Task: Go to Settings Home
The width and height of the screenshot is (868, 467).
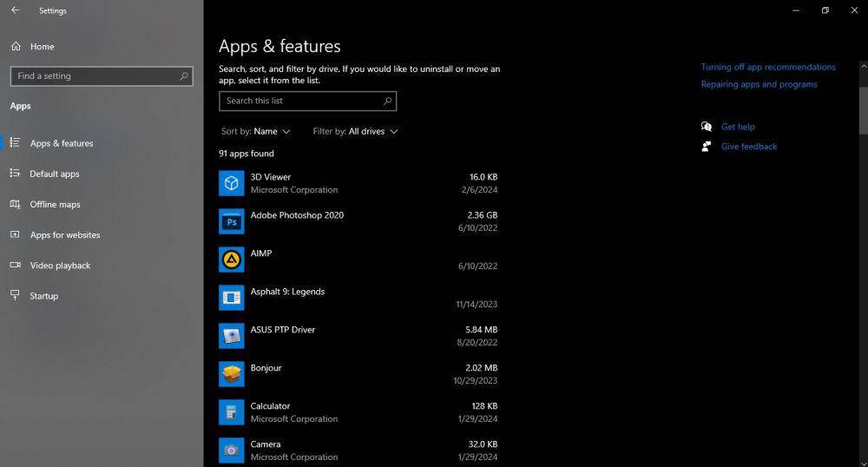Action: (x=42, y=47)
